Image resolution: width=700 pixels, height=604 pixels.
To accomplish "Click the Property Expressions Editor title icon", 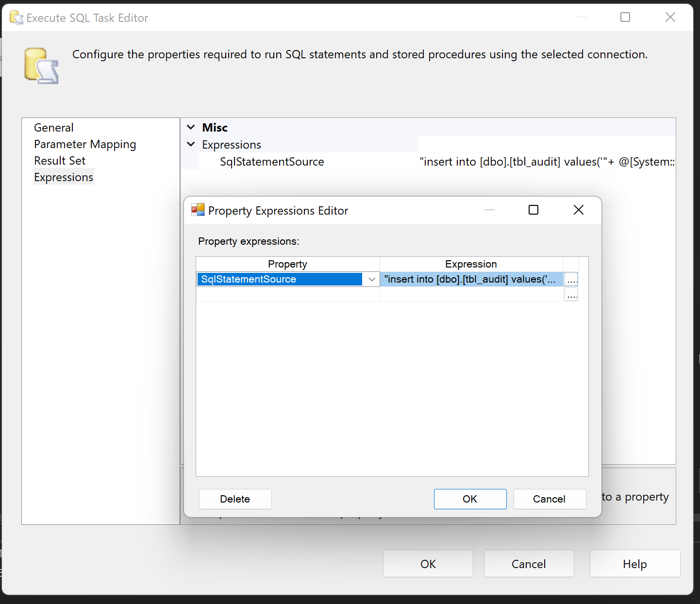I will click(x=198, y=210).
